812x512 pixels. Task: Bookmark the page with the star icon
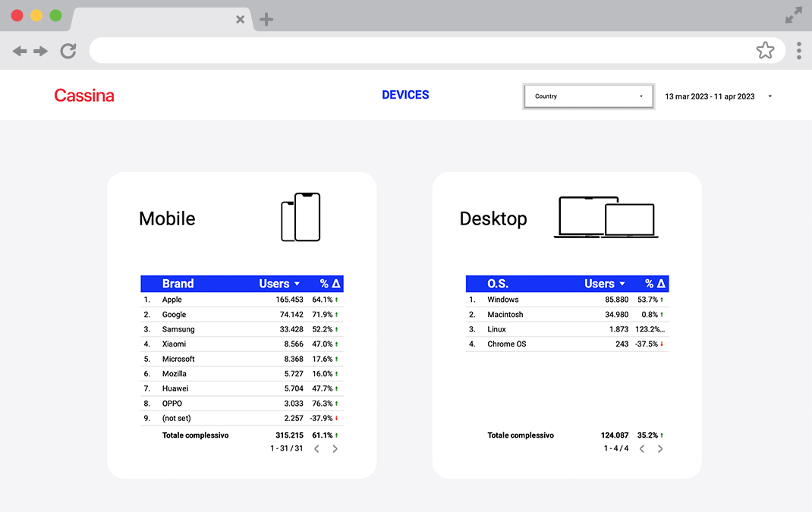765,50
